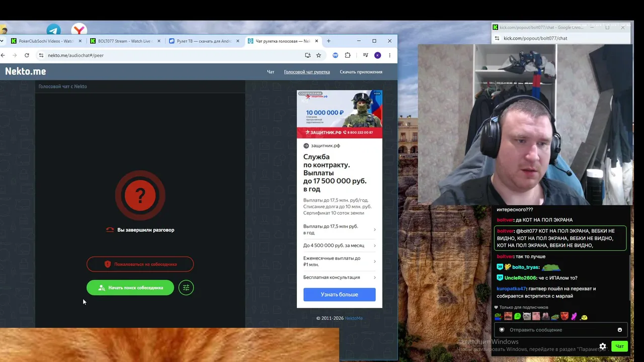
Task: Select the first green frog emote
Action: 498,316
